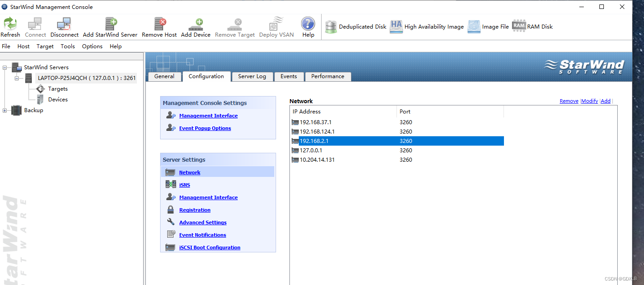
Task: Expand the Backup tree node
Action: [x=5, y=110]
